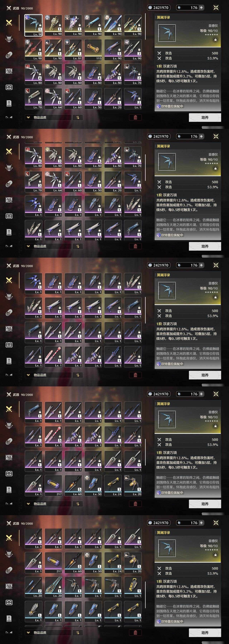Click the red trash can icon in top screen
This screenshot has width=229, height=644.
(x=135, y=118)
